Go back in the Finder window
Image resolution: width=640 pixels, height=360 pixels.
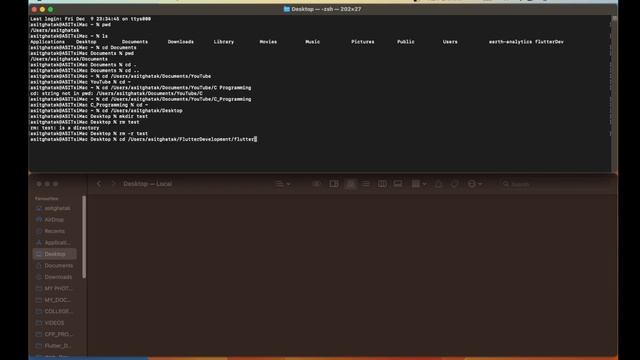coord(99,184)
